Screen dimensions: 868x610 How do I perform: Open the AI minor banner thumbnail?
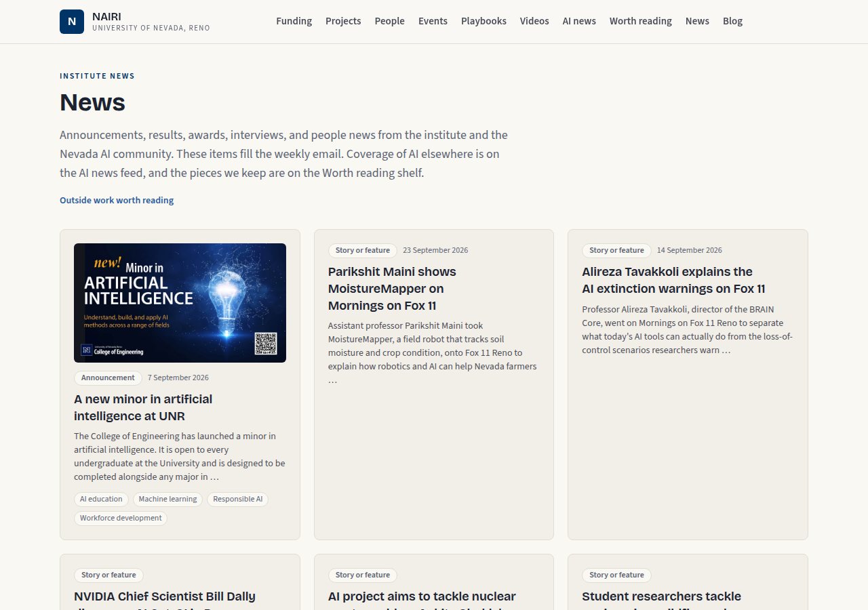[180, 303]
